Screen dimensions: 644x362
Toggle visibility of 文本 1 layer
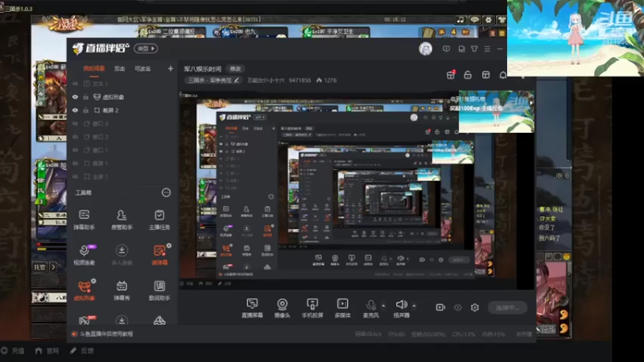point(75,84)
